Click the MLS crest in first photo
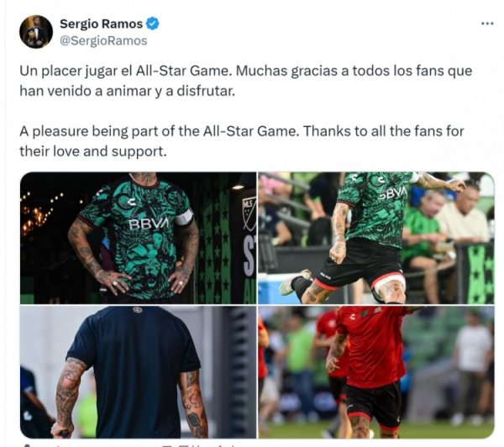 [x=249, y=214]
